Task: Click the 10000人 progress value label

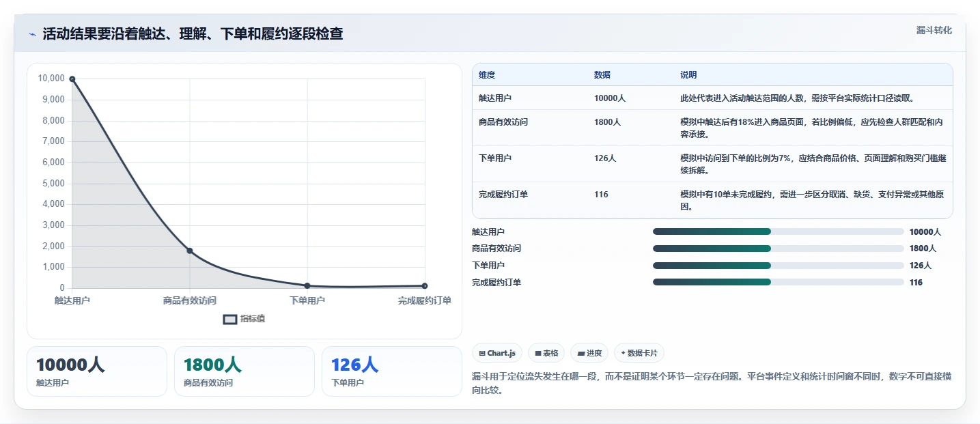Action: coord(925,232)
